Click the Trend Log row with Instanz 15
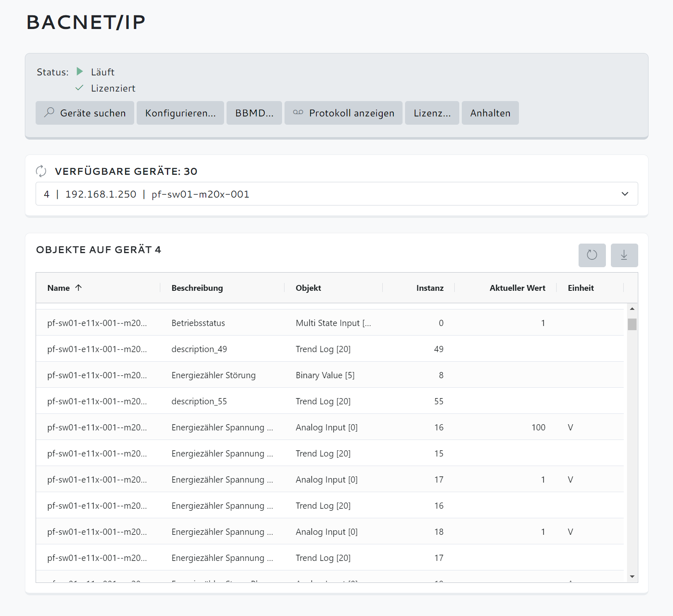 pos(330,453)
